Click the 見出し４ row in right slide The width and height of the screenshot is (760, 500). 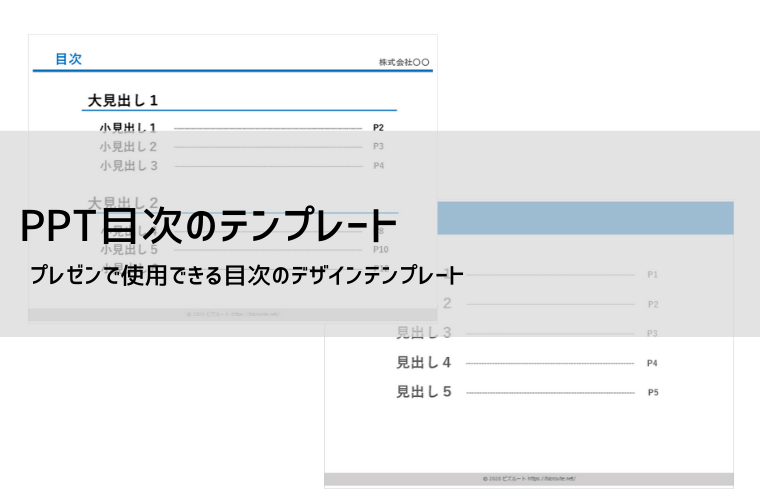pos(527,362)
